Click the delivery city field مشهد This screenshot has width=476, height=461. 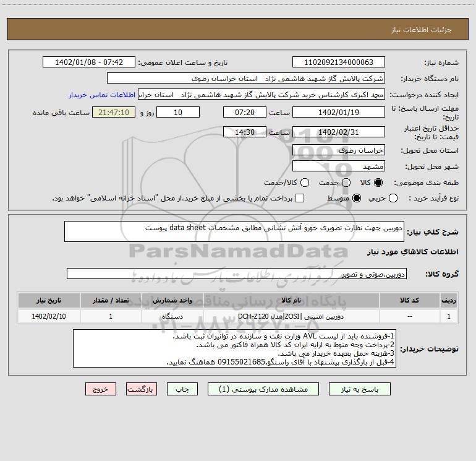point(339,166)
